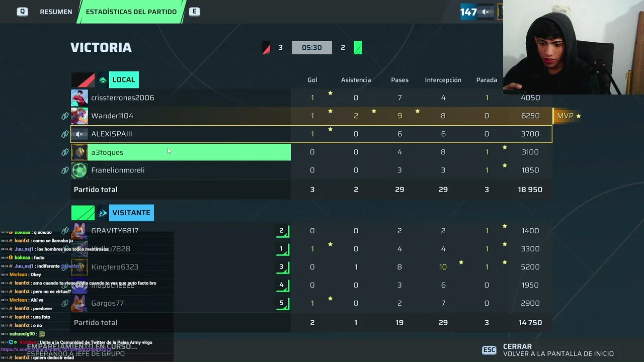Select player name GRAVITY6817
644x362 pixels.
coord(115,231)
